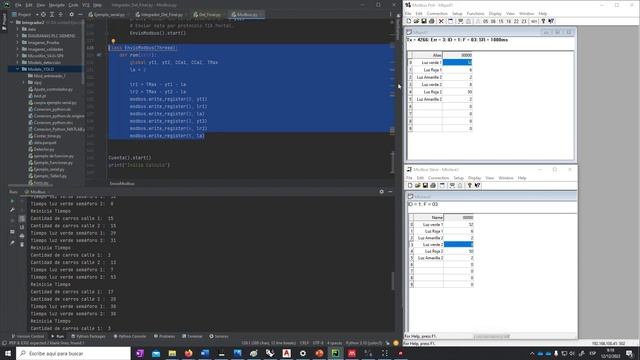The width and height of the screenshot is (640, 360).
Task: Click wrench icon in Run panel
Action: 12,210
